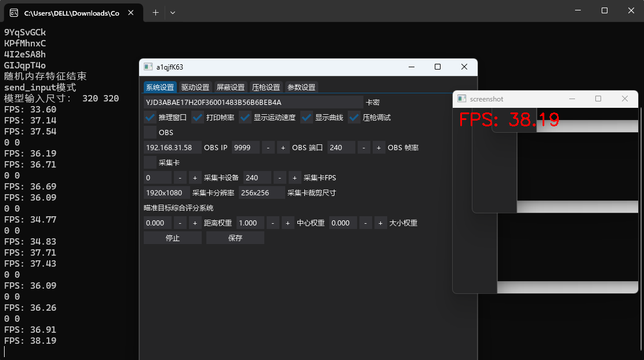Click the 卡密 license key input field
The image size is (644, 360).
pyautogui.click(x=249, y=102)
